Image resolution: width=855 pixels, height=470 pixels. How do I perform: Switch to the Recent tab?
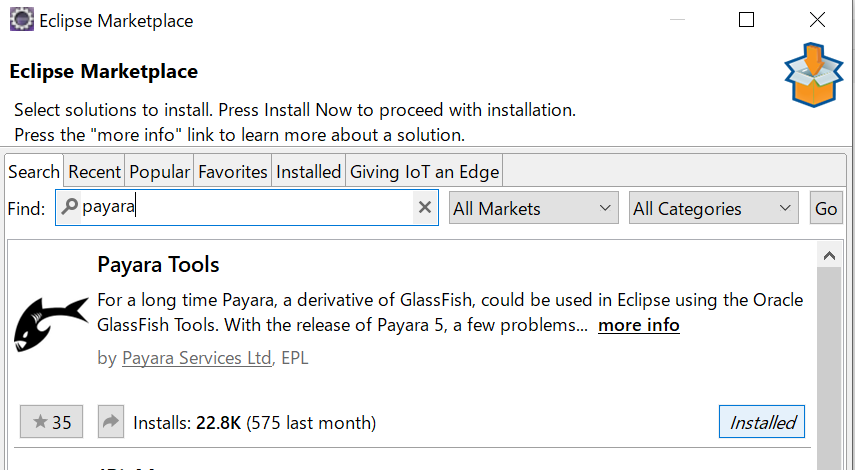coord(94,172)
